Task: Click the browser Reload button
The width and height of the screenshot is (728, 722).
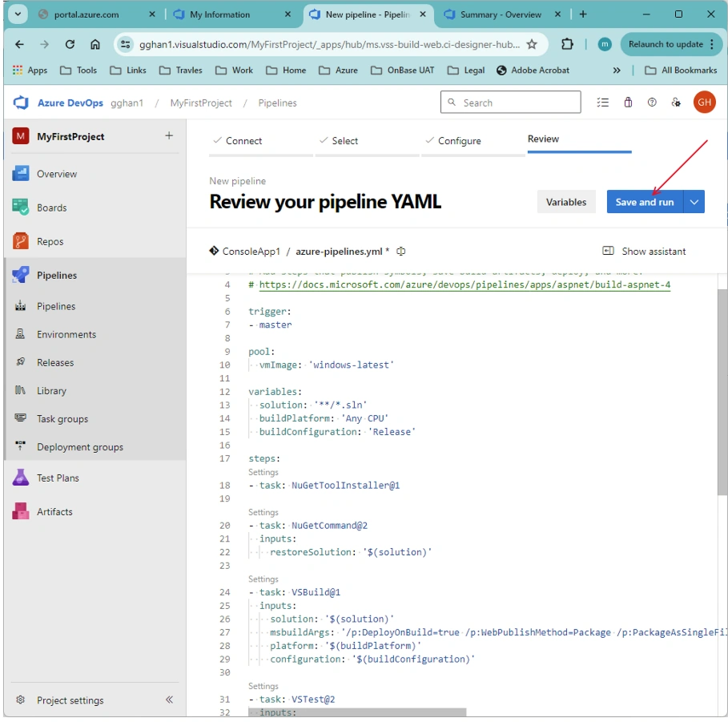Action: [x=70, y=45]
